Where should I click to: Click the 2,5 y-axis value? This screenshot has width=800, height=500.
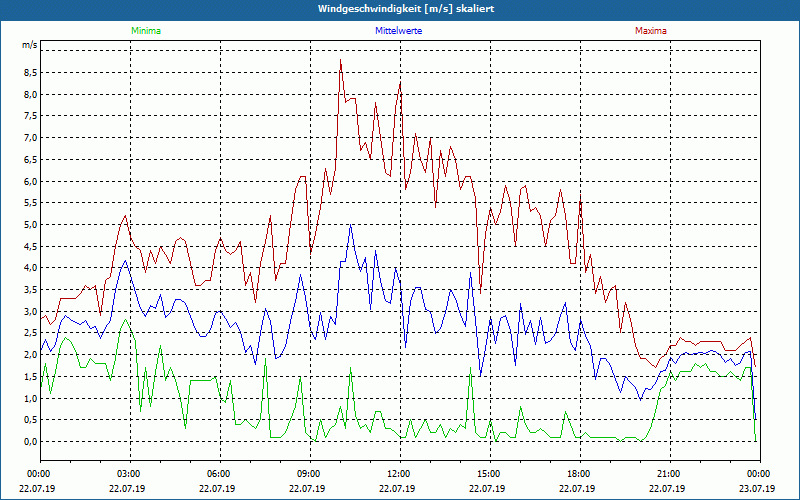30,333
